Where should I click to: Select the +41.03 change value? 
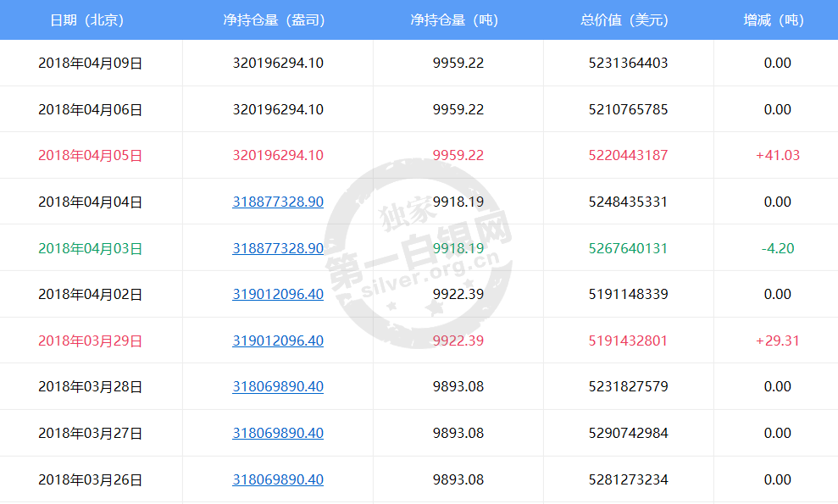point(778,156)
